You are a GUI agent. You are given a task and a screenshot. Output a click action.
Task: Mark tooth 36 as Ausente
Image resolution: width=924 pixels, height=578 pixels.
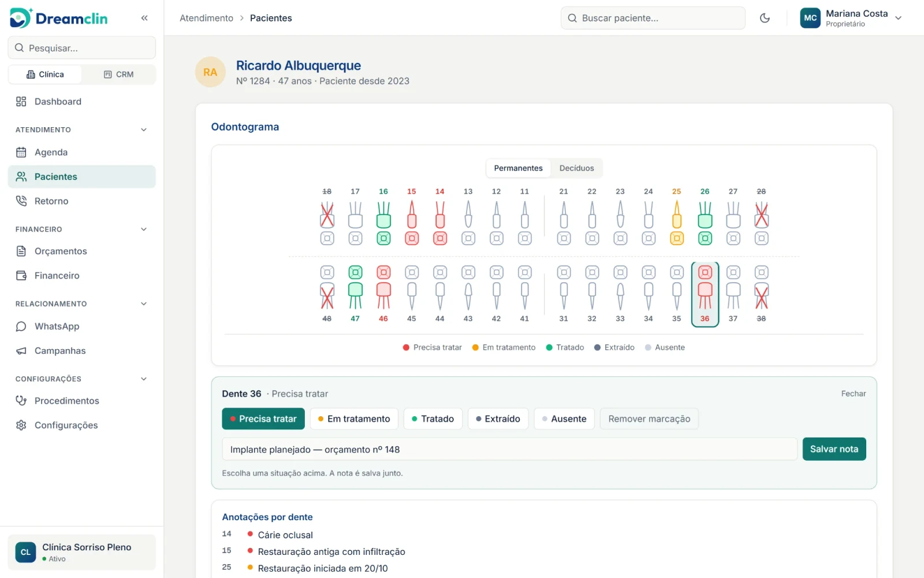pyautogui.click(x=564, y=419)
